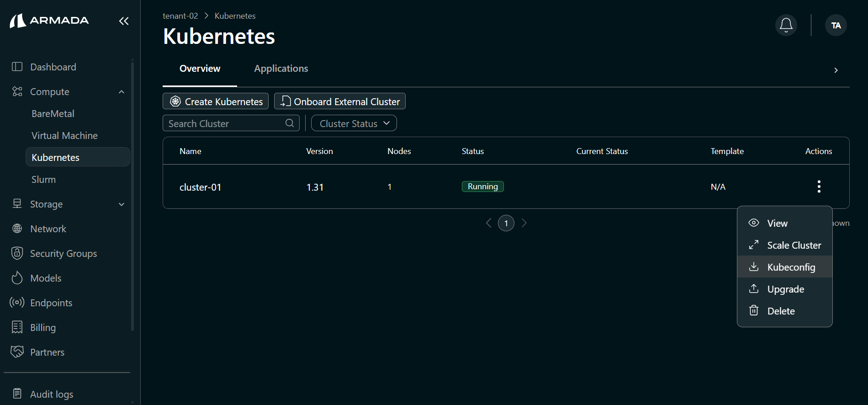Click the Network label in sidebar

coord(48,229)
